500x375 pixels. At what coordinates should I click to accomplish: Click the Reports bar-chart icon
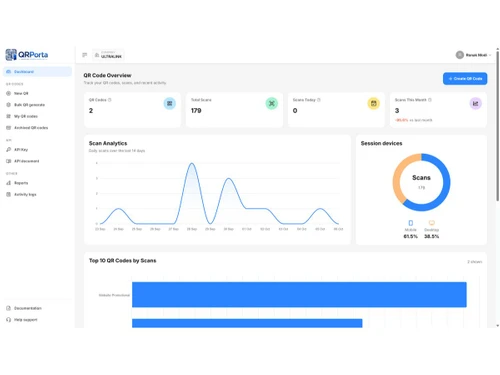[x=9, y=183]
